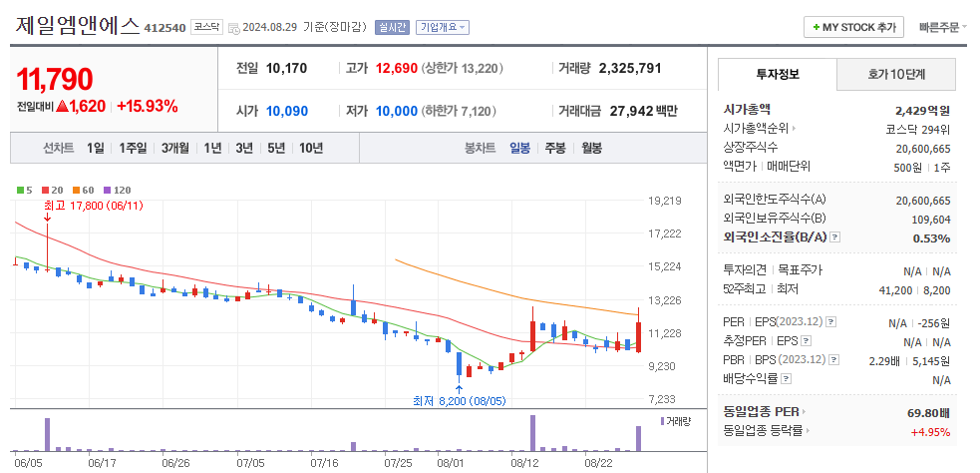Click the 시가총액 value 2,429억원

click(922, 111)
